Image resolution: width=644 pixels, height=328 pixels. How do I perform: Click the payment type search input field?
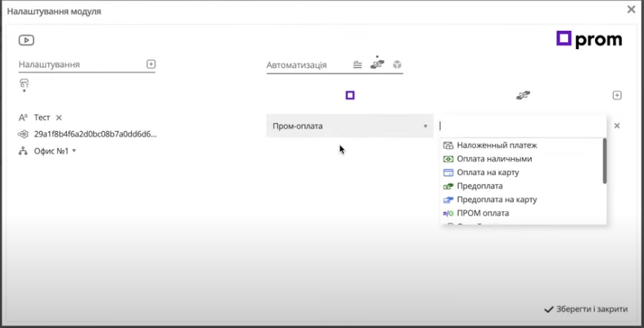click(520, 126)
